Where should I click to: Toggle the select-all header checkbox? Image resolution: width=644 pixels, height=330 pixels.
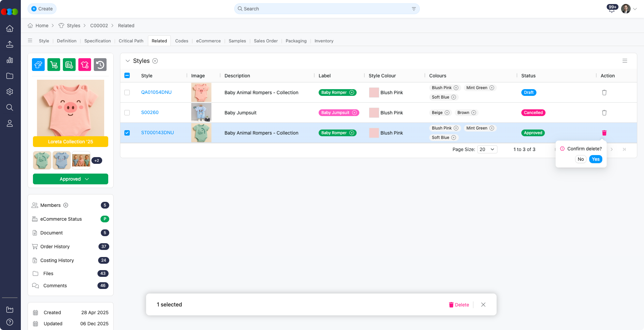pos(127,75)
